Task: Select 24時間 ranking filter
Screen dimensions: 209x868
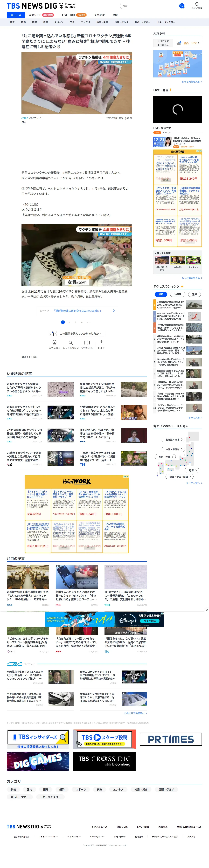Action: click(178, 294)
